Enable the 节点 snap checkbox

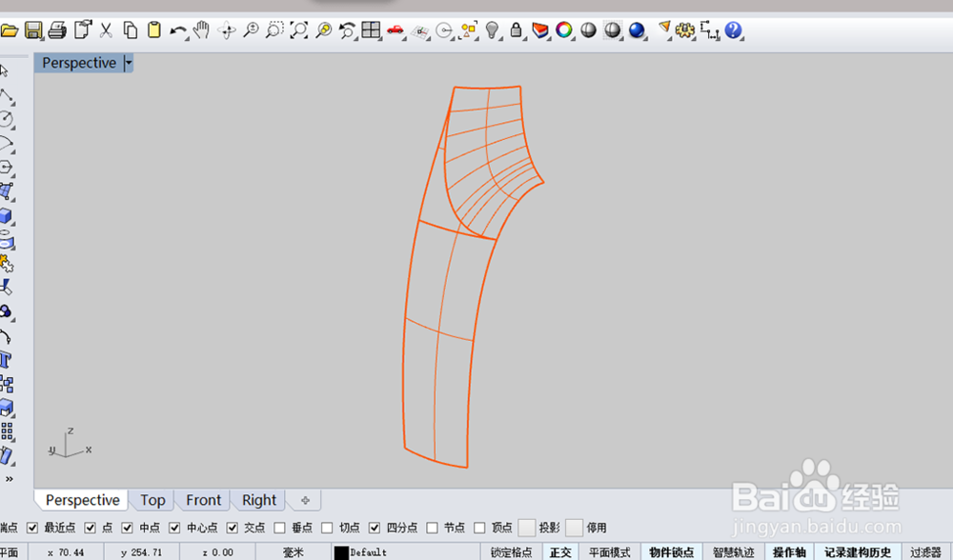432,528
